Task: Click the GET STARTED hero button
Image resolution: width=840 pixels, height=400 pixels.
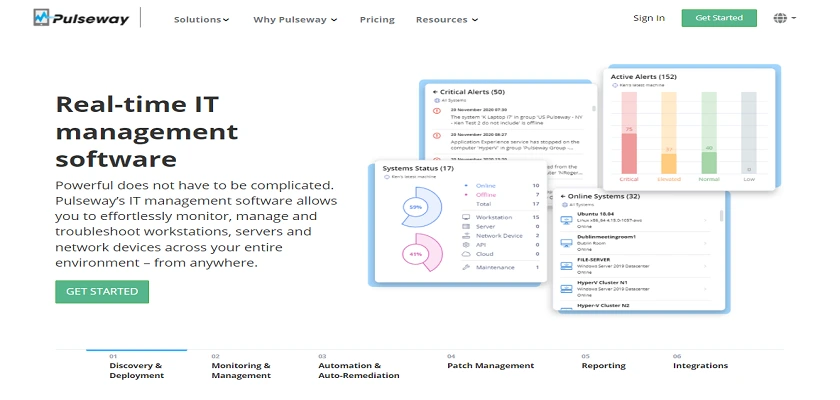Action: click(102, 291)
